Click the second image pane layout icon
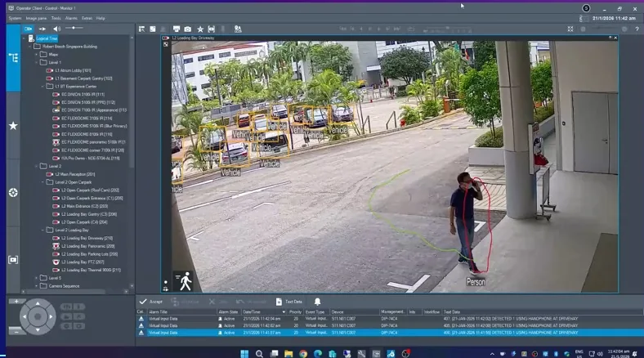 pos(152,29)
